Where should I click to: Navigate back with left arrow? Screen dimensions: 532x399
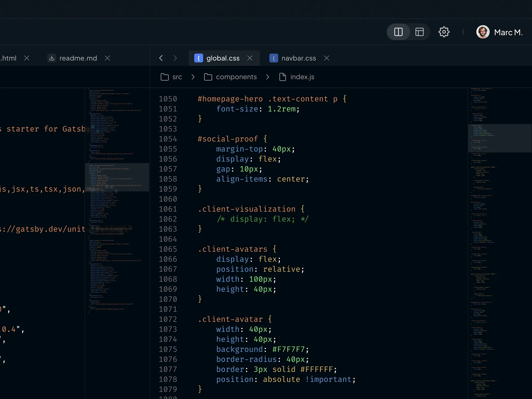pyautogui.click(x=161, y=58)
